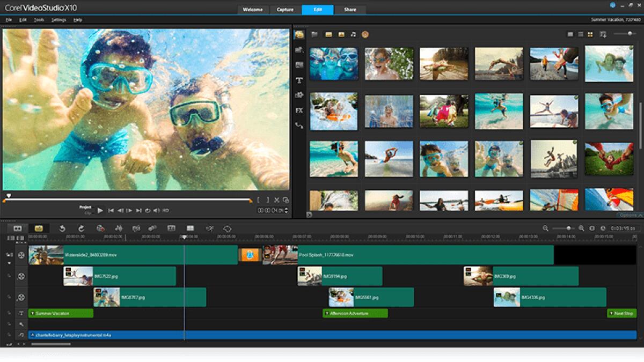This screenshot has height=362, width=644.
Task: Switch to the Share tab
Action: click(350, 10)
